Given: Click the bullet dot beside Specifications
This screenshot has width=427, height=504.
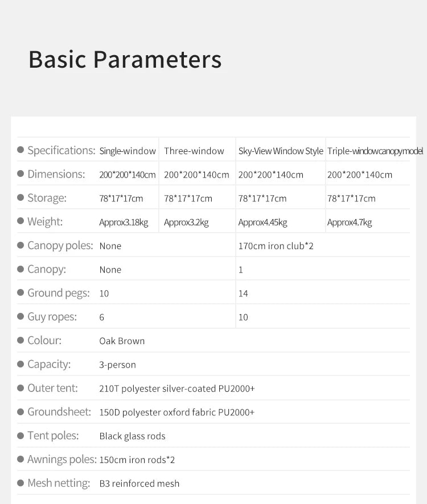Looking at the screenshot, I should (x=20, y=150).
